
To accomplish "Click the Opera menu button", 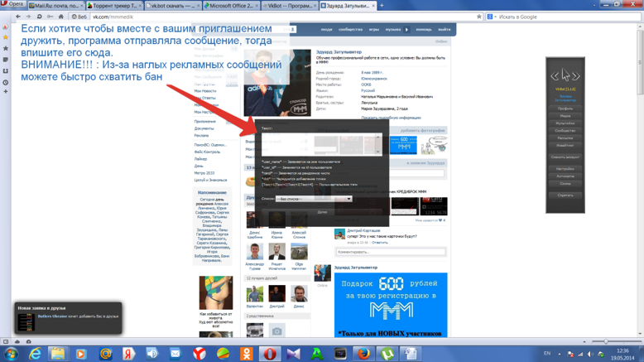I will click(x=13, y=5).
